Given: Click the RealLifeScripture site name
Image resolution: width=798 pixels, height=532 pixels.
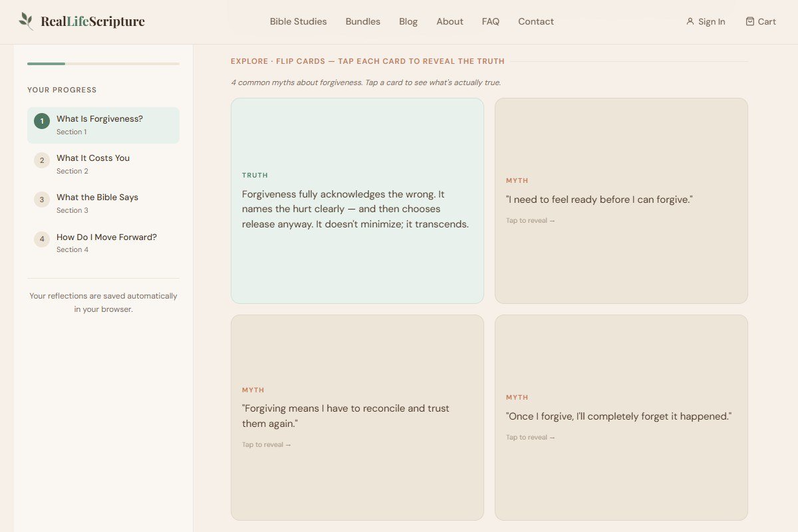Looking at the screenshot, I should (92, 21).
